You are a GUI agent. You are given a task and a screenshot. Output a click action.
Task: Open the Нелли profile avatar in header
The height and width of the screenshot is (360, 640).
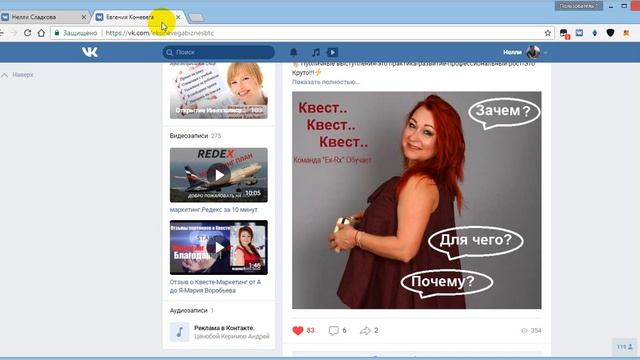point(533,52)
